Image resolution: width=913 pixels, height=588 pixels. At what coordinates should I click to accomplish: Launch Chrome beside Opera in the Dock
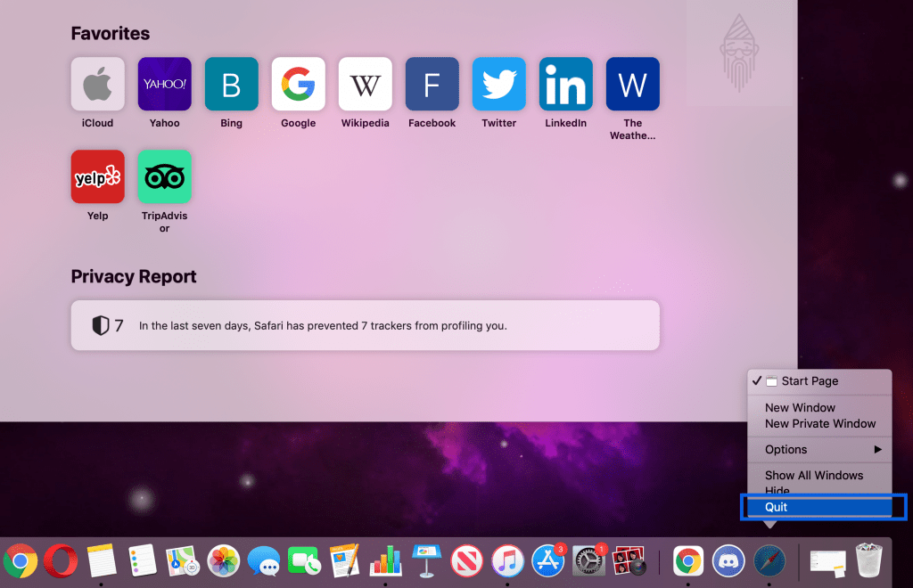click(21, 561)
